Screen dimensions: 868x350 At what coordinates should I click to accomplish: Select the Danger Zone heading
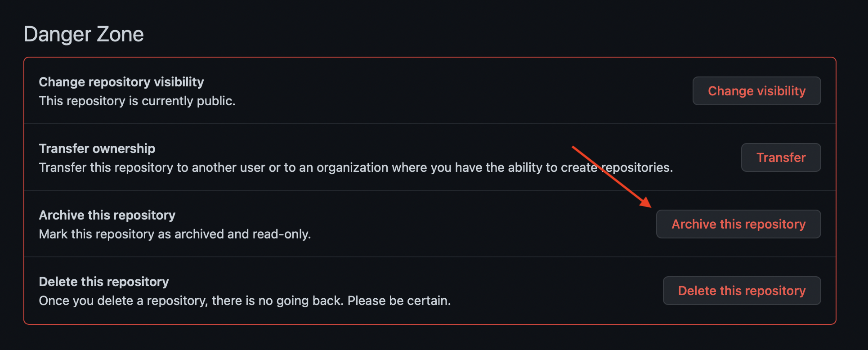[84, 34]
